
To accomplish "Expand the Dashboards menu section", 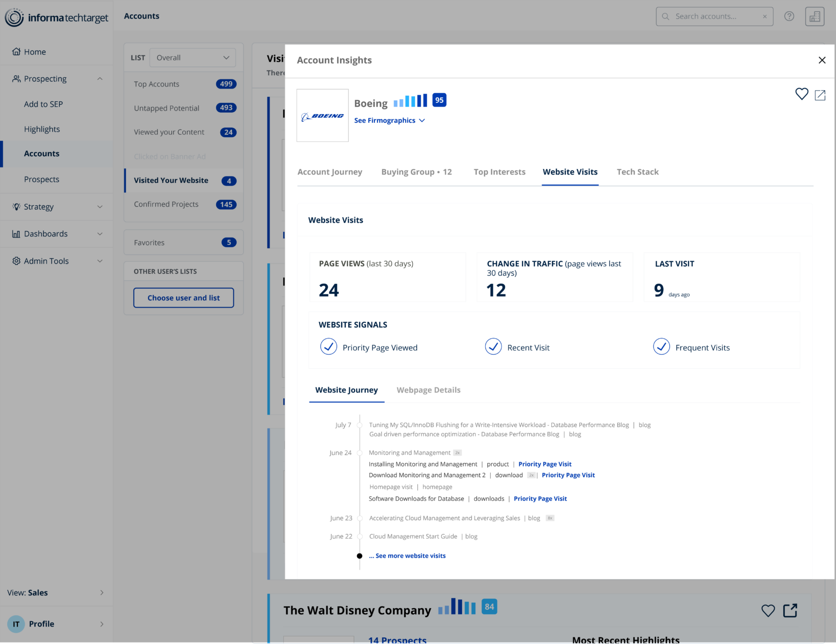I will coord(100,234).
